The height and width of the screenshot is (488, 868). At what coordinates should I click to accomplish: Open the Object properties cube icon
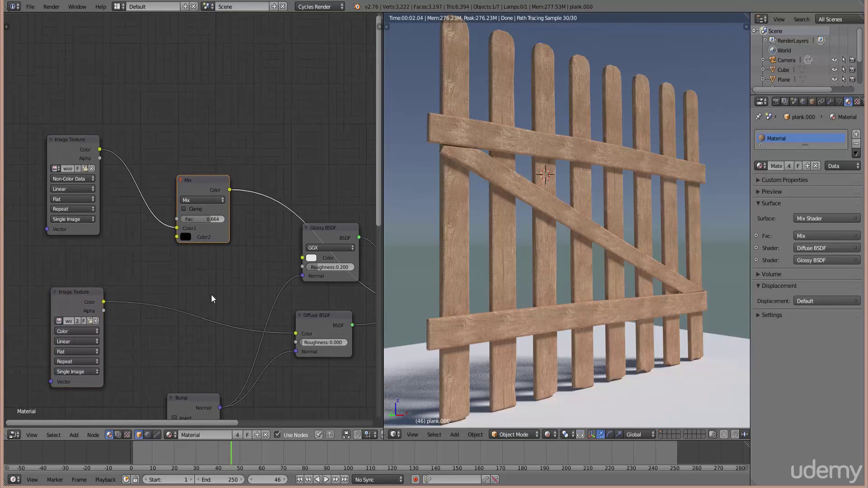pos(811,101)
